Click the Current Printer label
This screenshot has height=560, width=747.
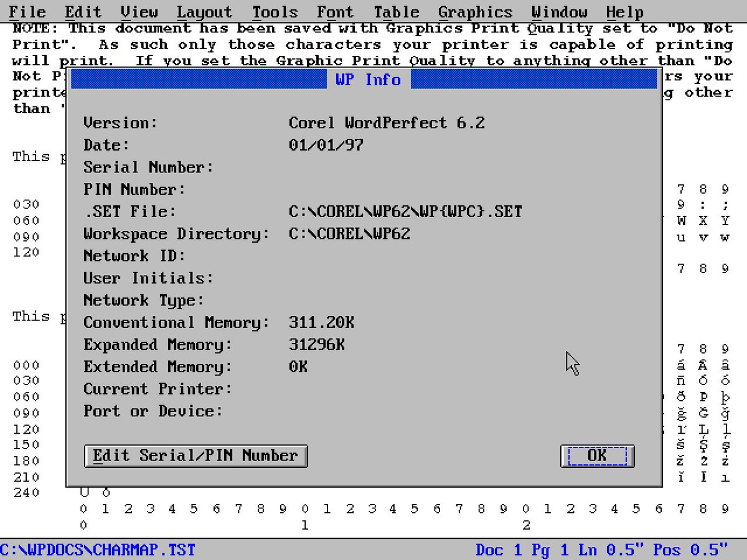(158, 389)
